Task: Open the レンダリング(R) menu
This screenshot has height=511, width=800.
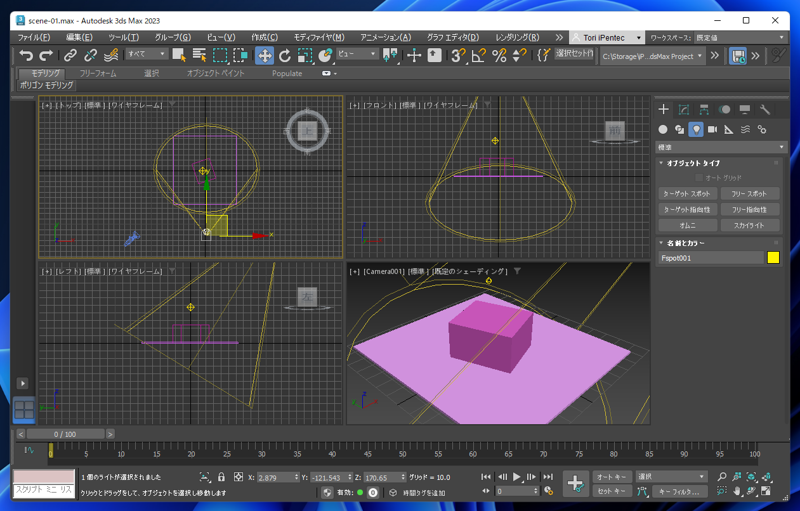Action: tap(517, 37)
